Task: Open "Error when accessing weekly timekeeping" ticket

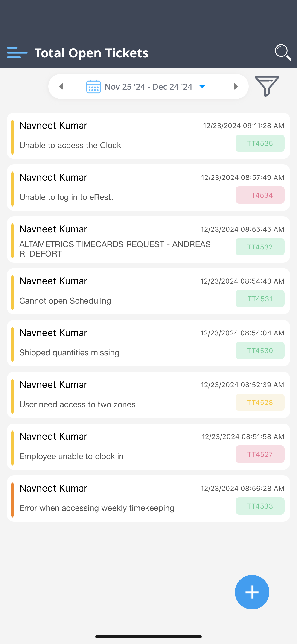Action: click(97, 508)
